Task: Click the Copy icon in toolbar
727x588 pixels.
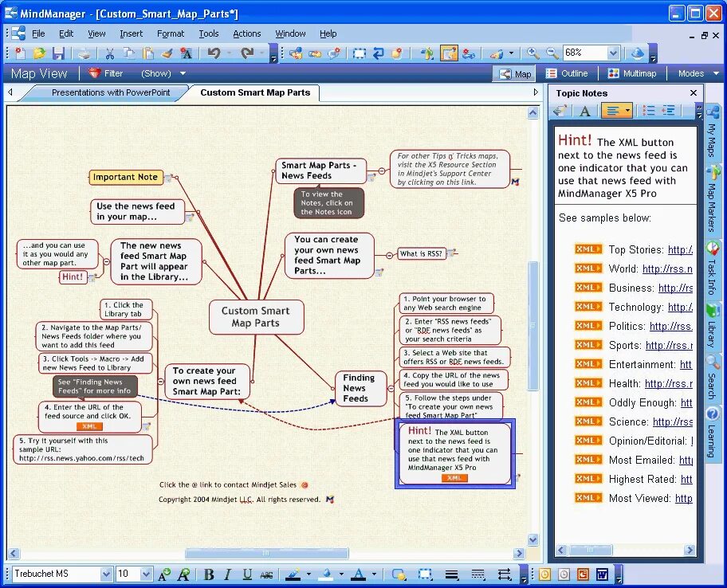Action: pos(129,53)
